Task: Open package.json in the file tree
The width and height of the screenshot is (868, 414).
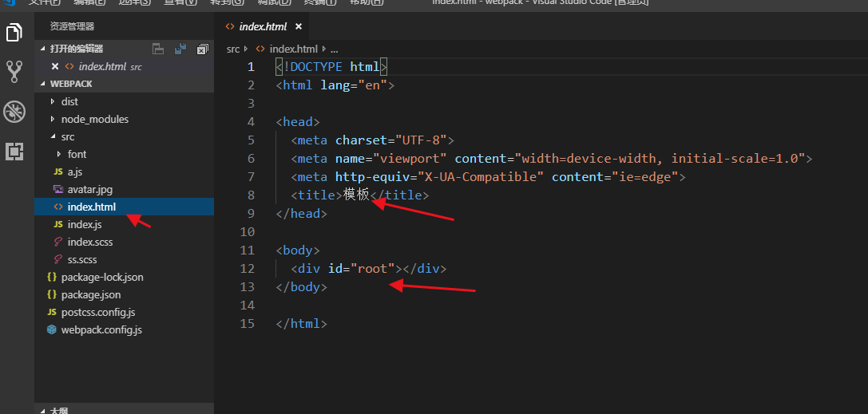Action: coord(91,294)
